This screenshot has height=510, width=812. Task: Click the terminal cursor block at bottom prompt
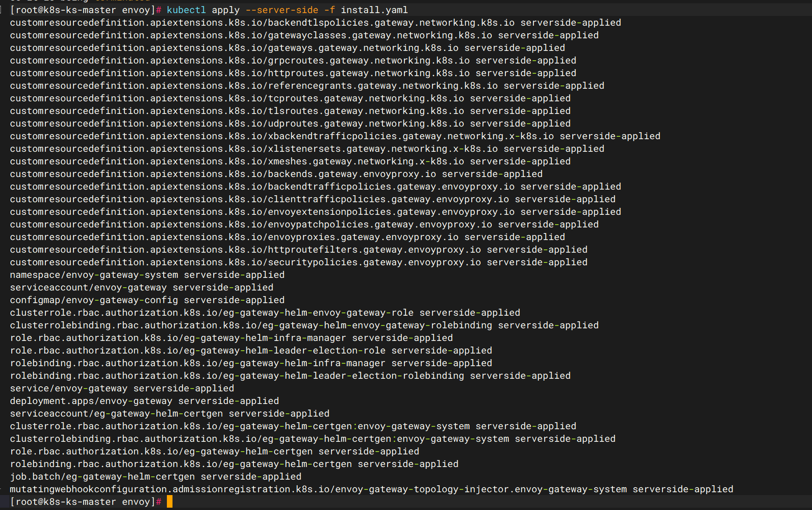point(170,502)
